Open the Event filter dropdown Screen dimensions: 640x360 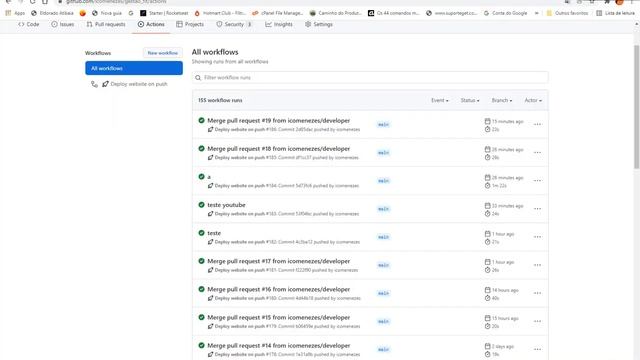coord(440,100)
